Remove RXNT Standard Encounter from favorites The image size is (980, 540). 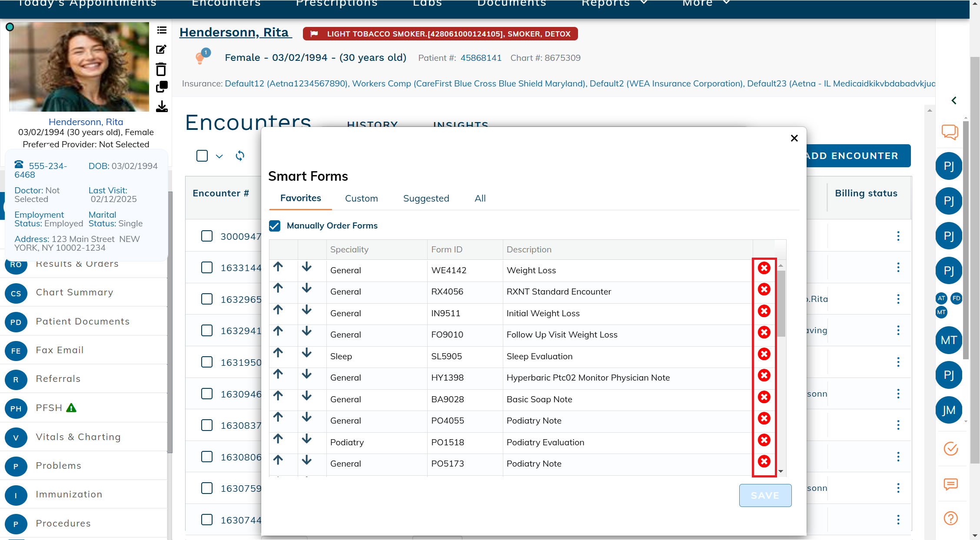[x=764, y=289]
